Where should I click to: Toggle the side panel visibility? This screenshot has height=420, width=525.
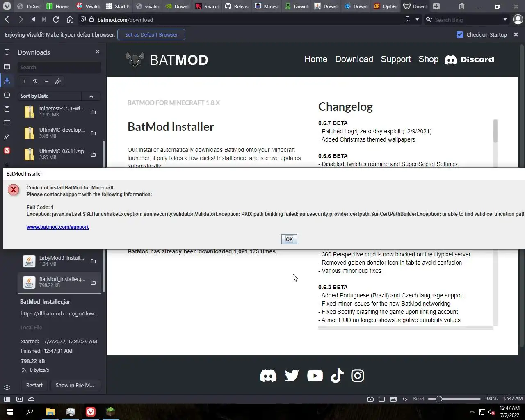pos(7,399)
